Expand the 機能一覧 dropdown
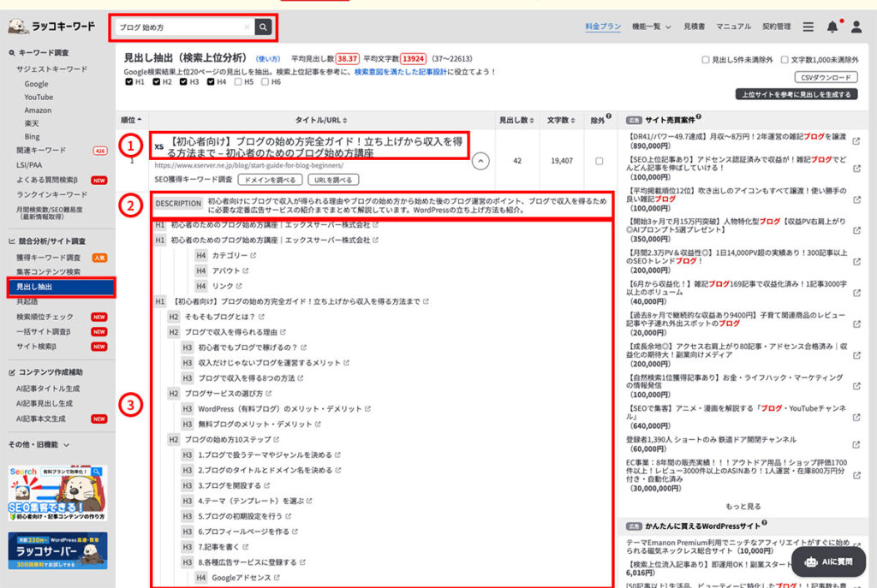The image size is (877, 588). [651, 27]
